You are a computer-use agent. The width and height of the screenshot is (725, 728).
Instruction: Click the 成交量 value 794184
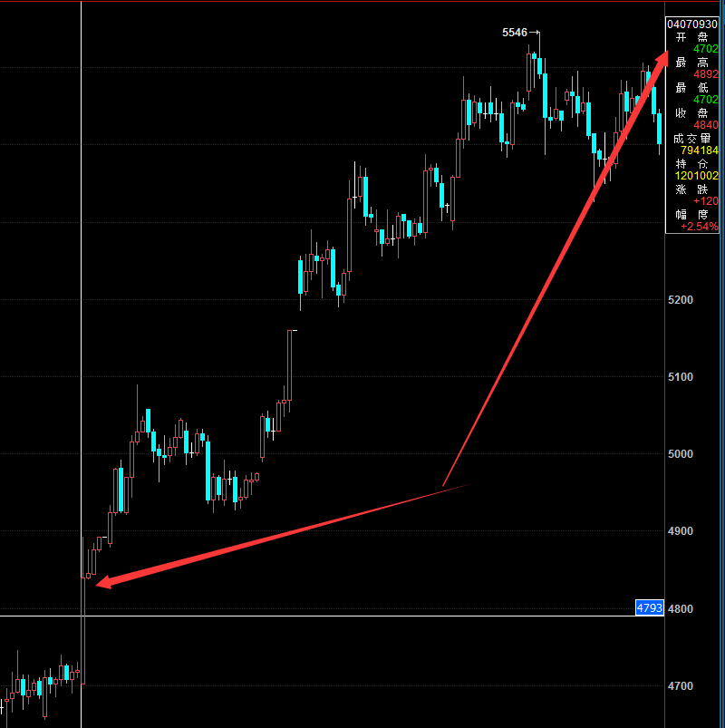coord(699,150)
